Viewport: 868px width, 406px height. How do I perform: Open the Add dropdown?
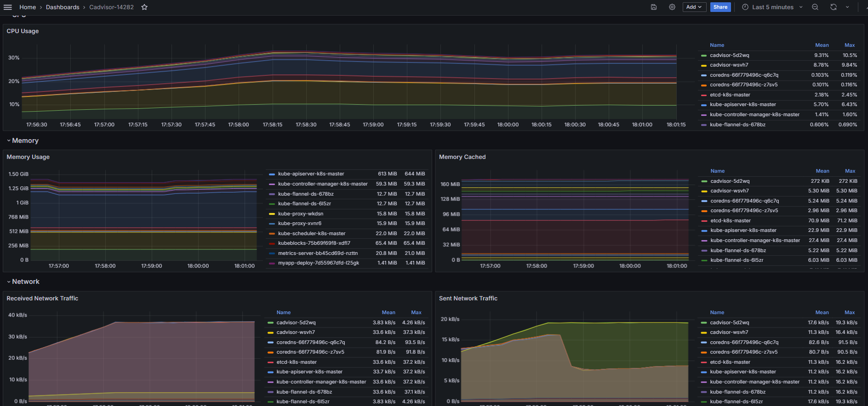tap(694, 7)
